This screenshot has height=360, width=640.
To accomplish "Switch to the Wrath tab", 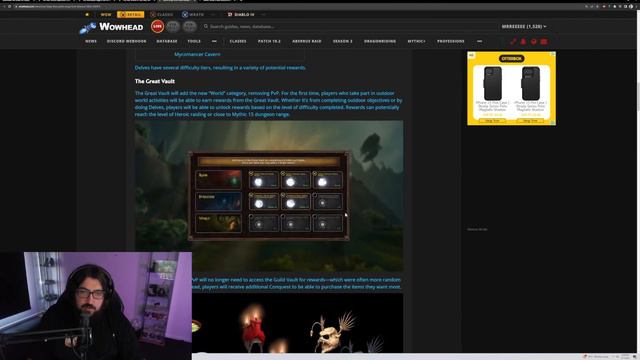I will pos(193,15).
